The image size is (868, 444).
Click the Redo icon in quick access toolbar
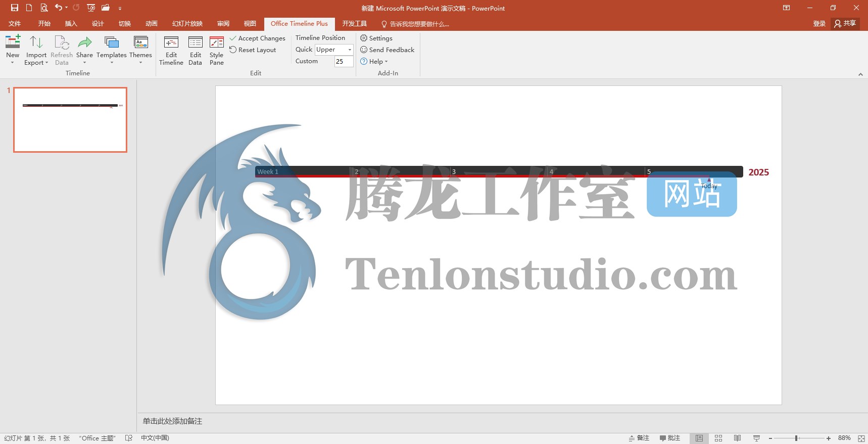(x=76, y=8)
